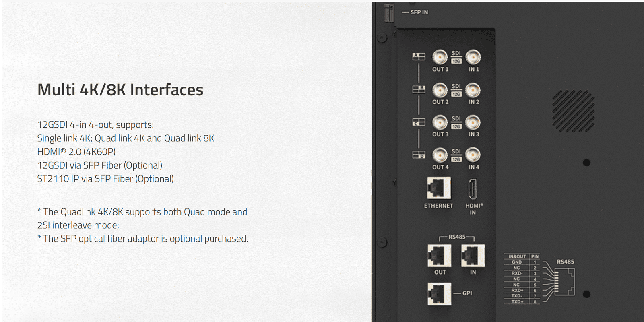The height and width of the screenshot is (322, 644).
Task: Click the "Multi 4K/8K Interfaces" heading
Action: pos(120,90)
